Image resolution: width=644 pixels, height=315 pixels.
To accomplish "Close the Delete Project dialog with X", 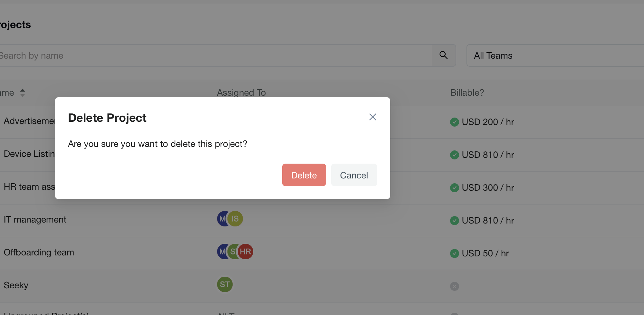I will point(372,117).
